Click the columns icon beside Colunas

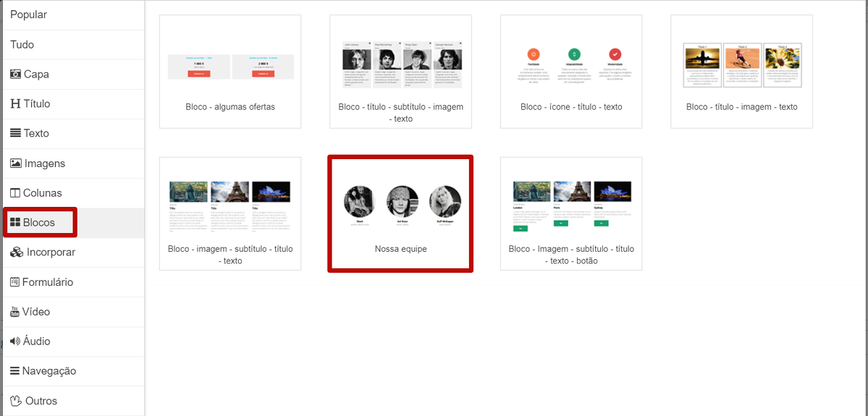pos(15,193)
